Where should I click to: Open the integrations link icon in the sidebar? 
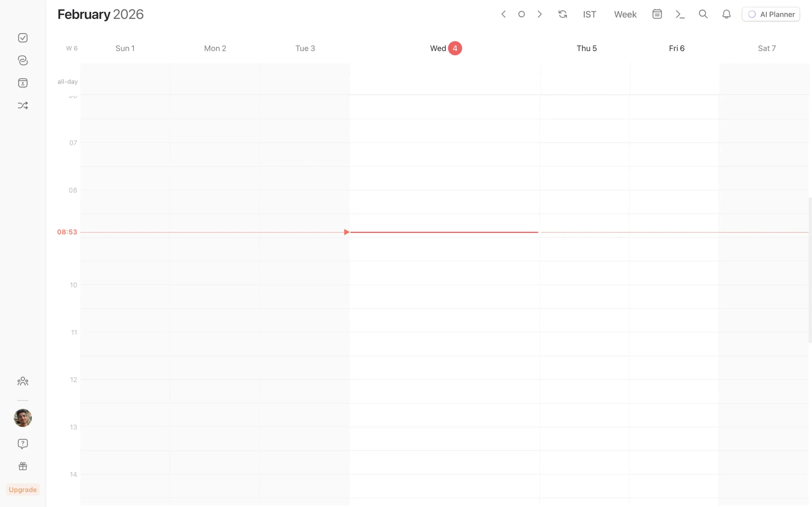point(23,60)
